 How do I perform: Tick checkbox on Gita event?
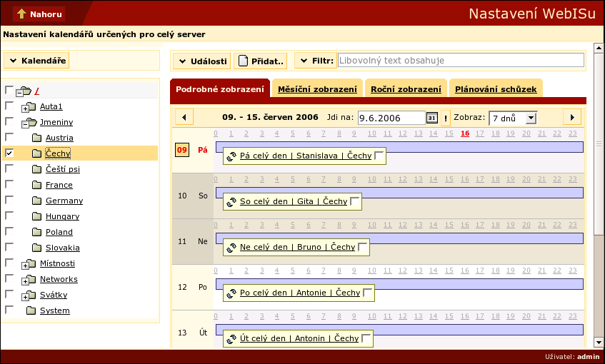point(354,201)
